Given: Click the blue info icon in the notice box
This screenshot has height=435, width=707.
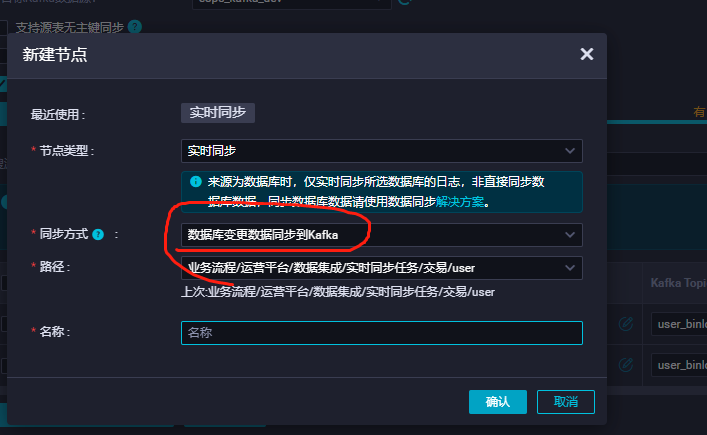Looking at the screenshot, I should click(x=196, y=182).
